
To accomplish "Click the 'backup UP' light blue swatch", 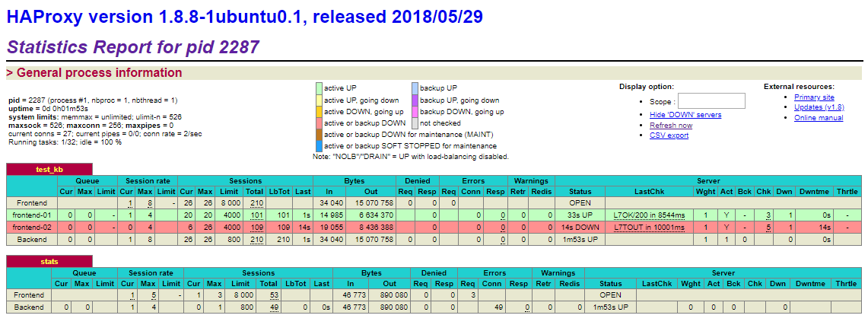I will pos(415,88).
